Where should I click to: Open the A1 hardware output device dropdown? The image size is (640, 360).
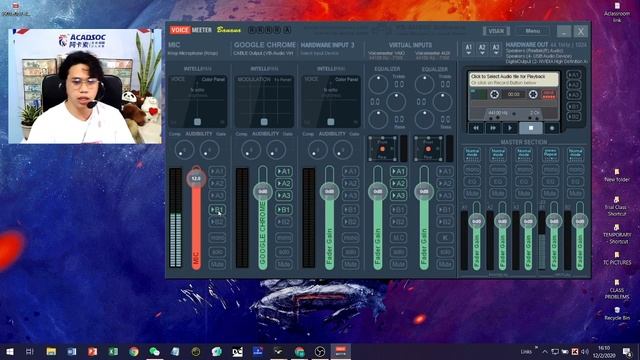tap(469, 49)
